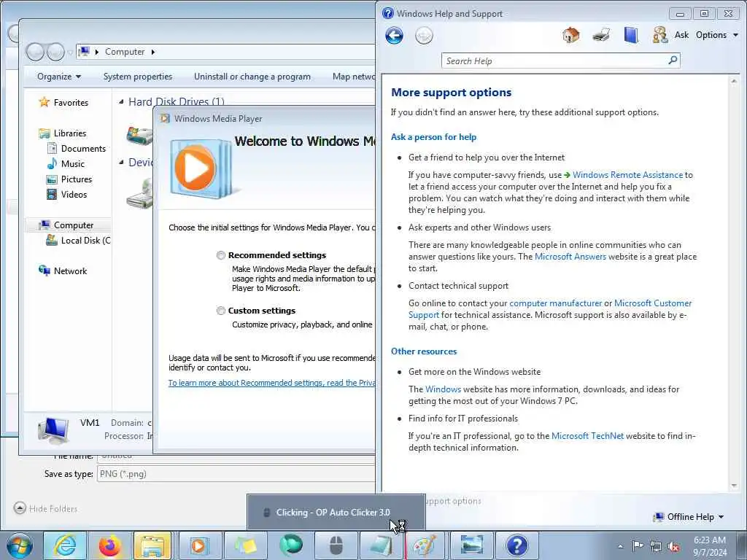
Task: Click scroll down arrow in Help window
Action: coord(734,486)
